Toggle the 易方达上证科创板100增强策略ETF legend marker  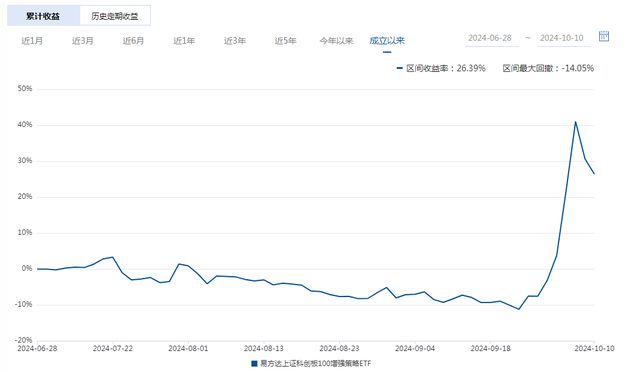(254, 363)
